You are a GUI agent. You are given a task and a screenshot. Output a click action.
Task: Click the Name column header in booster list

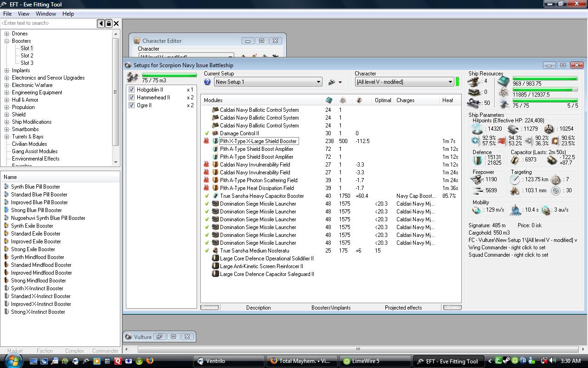click(60, 177)
